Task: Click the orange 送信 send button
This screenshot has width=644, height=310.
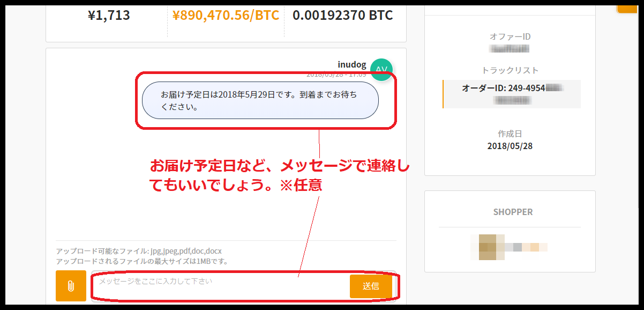Action: 371,286
